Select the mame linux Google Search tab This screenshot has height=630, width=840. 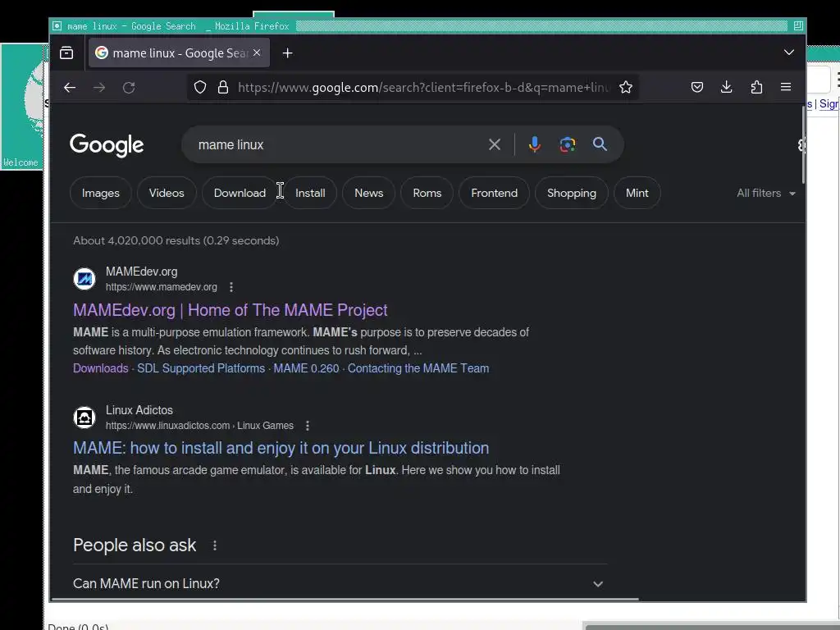(x=179, y=52)
